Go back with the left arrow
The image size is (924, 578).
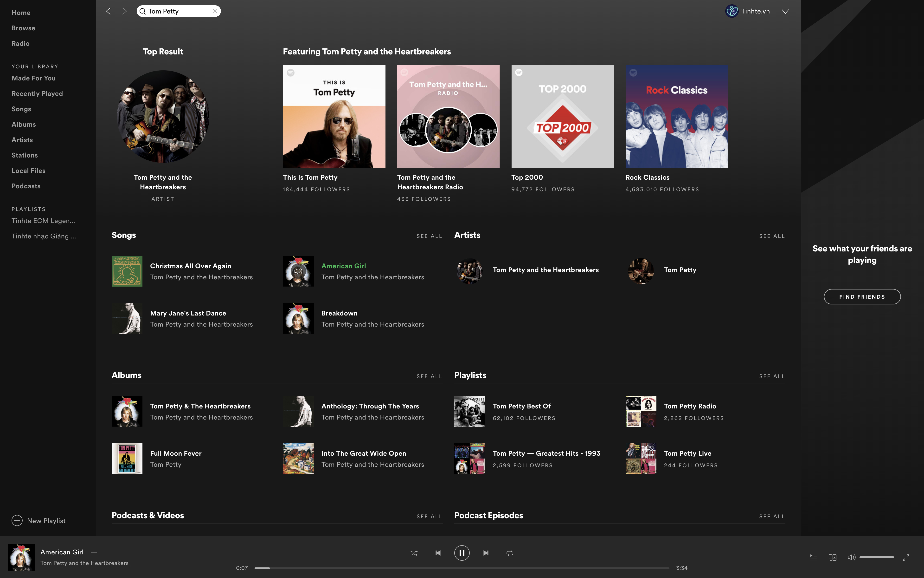click(x=109, y=11)
